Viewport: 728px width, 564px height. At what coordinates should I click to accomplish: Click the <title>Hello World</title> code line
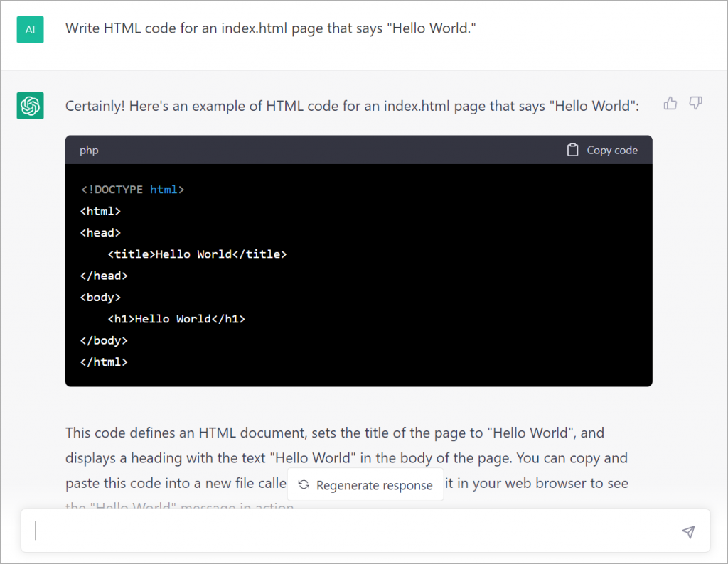[x=197, y=254]
